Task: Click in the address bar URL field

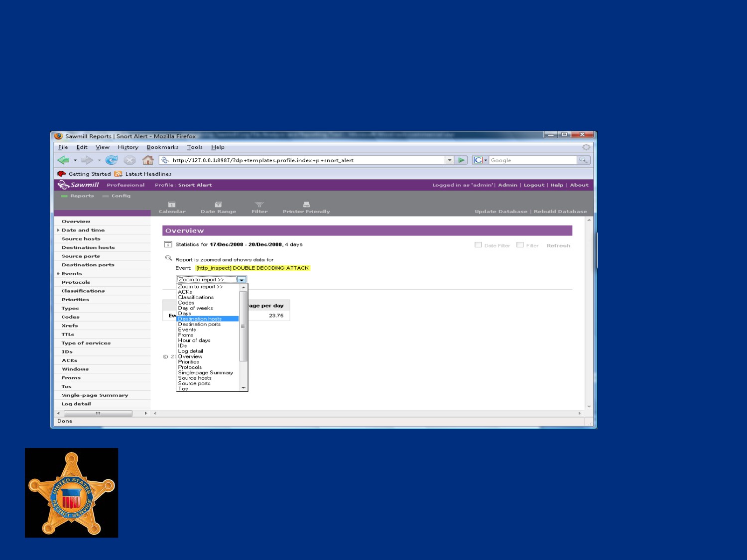Action: 302,160
